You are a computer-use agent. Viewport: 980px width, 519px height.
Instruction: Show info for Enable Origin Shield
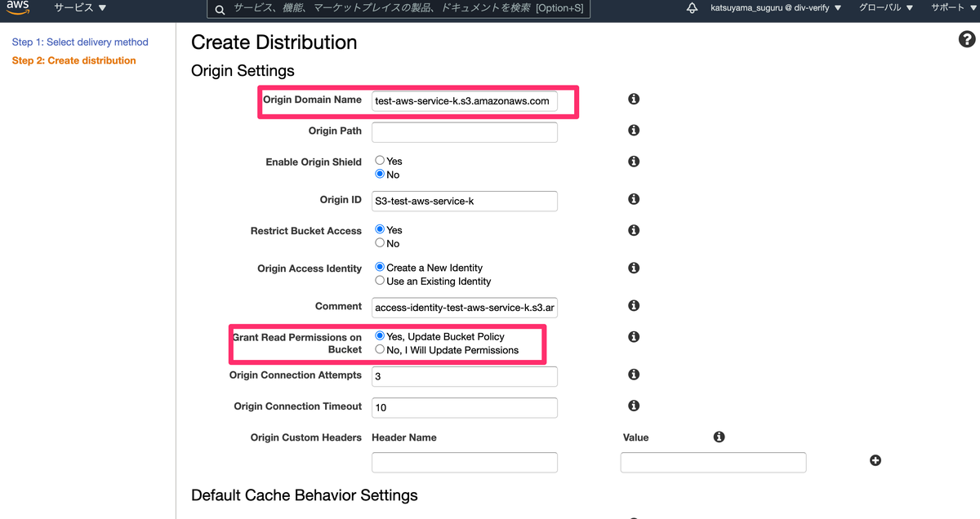coord(633,162)
